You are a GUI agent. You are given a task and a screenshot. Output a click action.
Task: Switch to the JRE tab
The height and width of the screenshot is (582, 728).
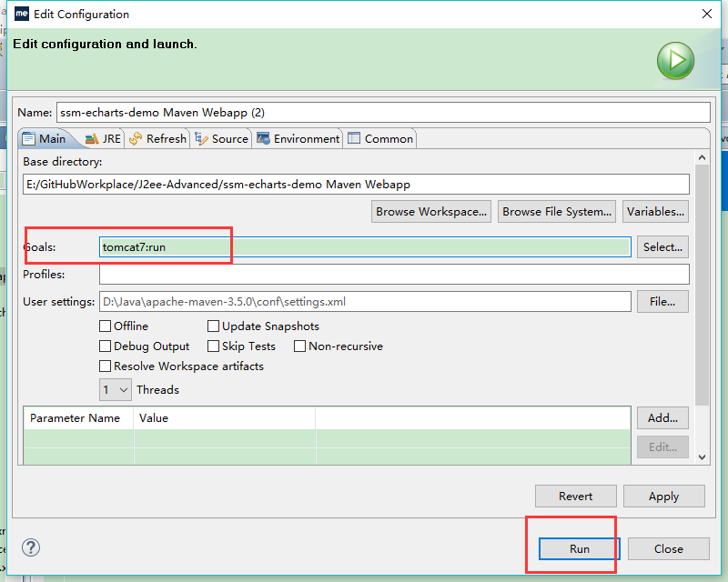(104, 139)
